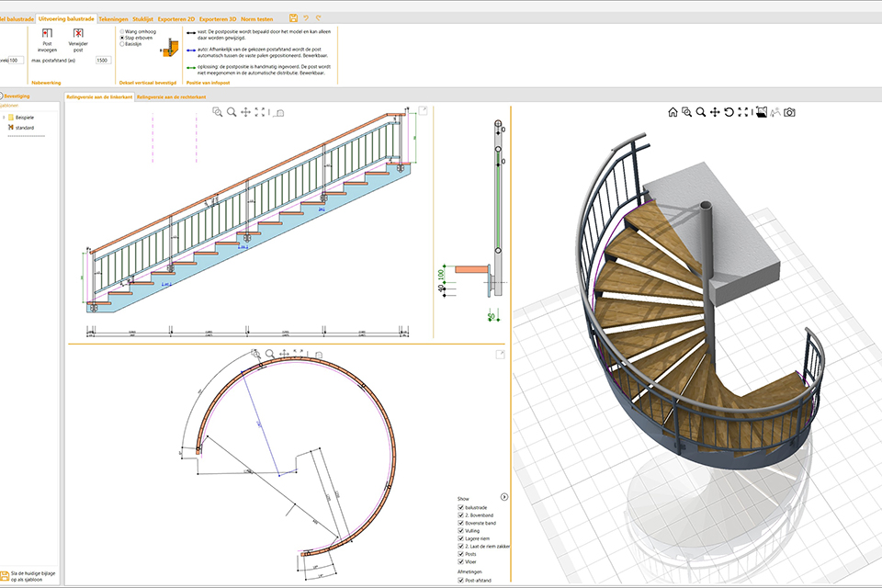
Task: Toggle the Vulling checkbox
Action: coord(460,531)
